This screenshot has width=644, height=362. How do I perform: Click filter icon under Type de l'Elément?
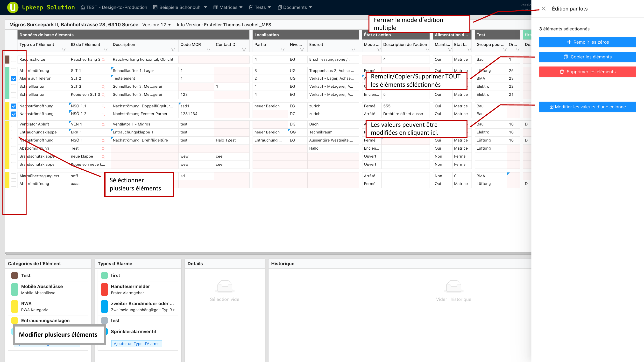tap(64, 50)
